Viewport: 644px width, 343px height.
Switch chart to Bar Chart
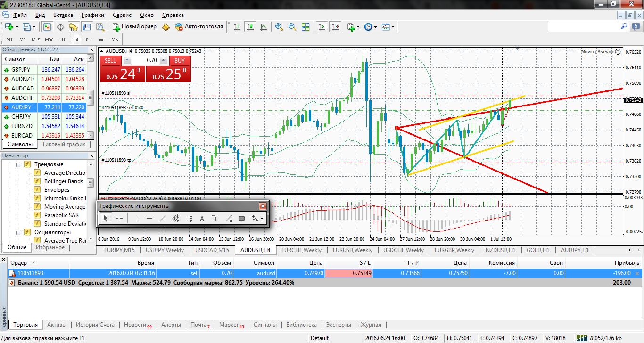237,27
